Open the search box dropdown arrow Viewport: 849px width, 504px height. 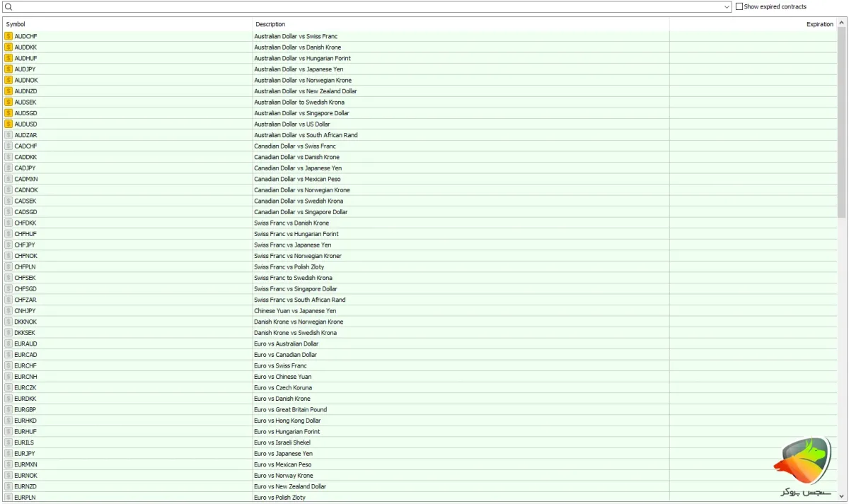[727, 7]
